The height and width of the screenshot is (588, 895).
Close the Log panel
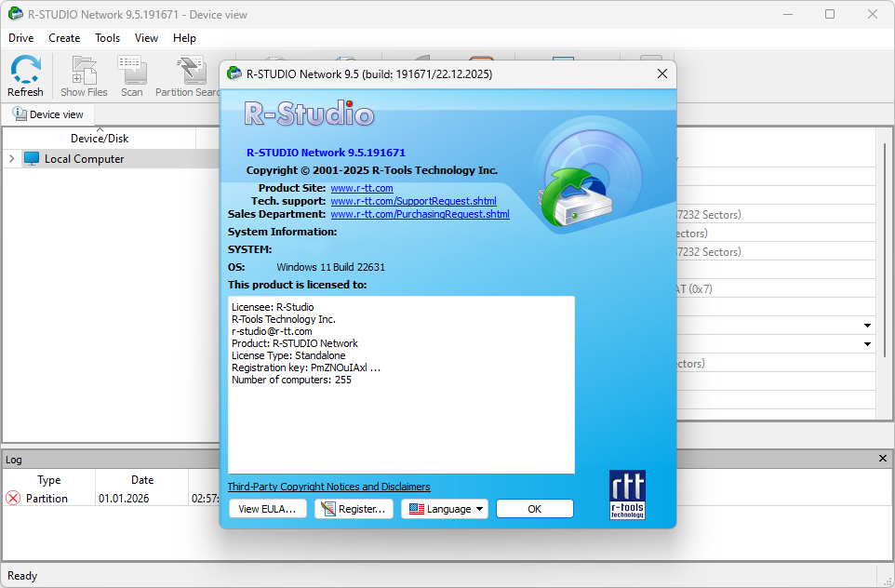click(x=883, y=459)
